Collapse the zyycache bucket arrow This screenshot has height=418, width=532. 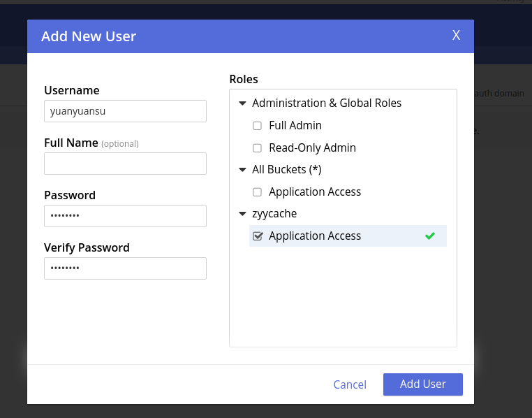pyautogui.click(x=242, y=214)
